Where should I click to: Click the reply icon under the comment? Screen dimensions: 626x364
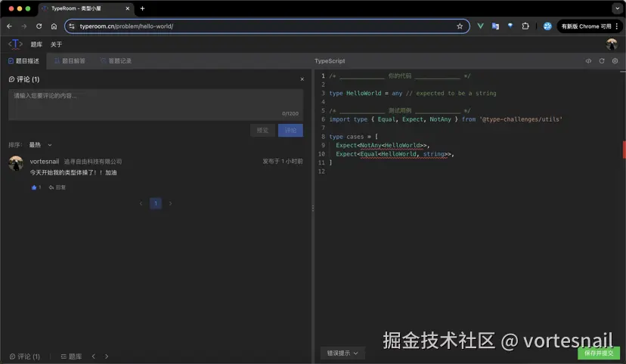[x=57, y=187]
